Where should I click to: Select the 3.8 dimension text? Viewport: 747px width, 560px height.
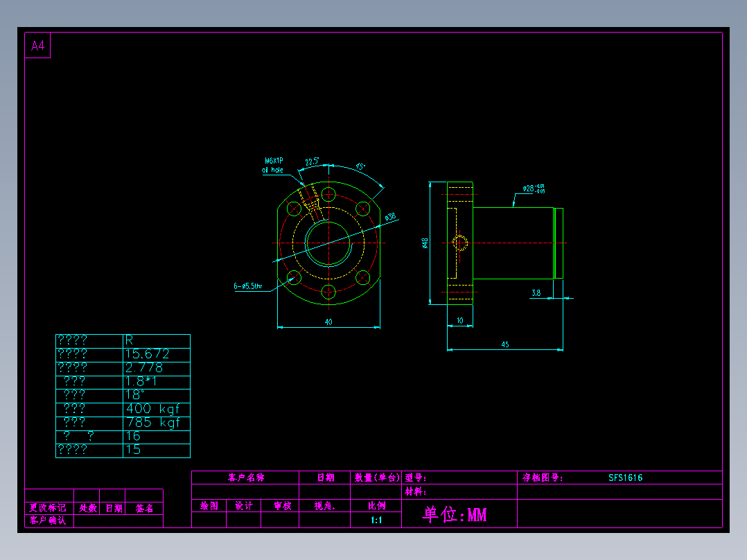coord(536,292)
